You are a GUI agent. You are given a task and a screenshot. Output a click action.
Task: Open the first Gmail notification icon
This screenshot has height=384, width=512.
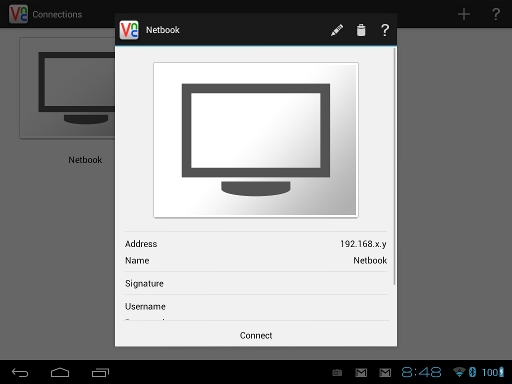click(x=361, y=372)
